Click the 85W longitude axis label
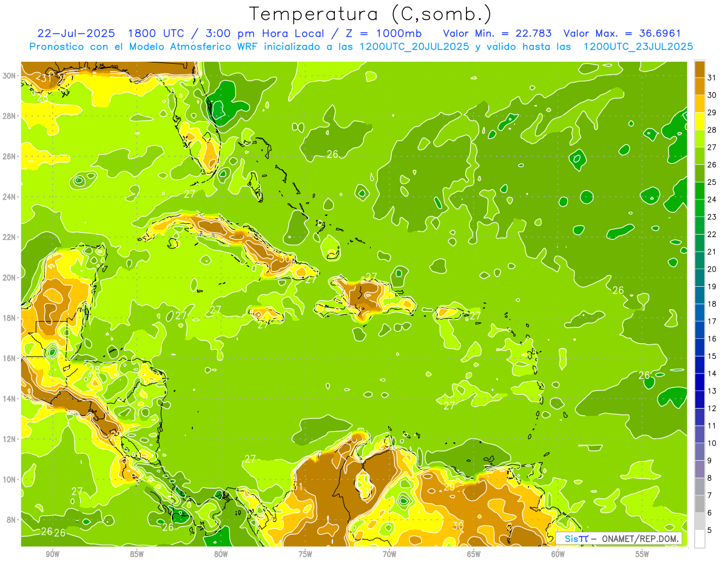Viewport: 728px width, 562px height. [136, 554]
